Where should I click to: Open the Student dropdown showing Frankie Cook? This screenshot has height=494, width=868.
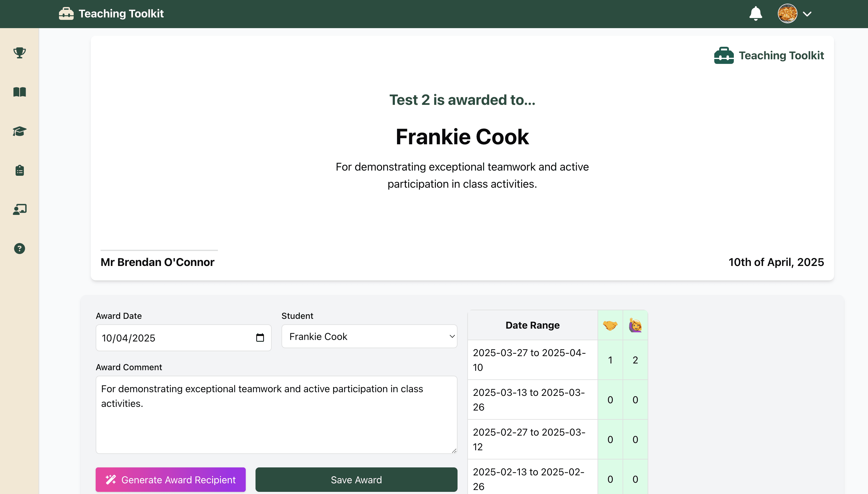point(369,337)
